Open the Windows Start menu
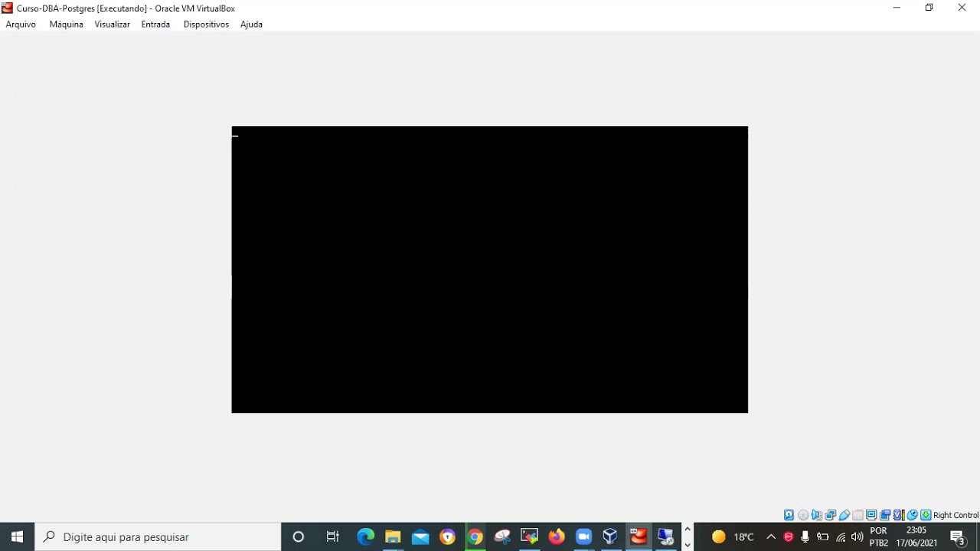The image size is (980, 551). [17, 536]
